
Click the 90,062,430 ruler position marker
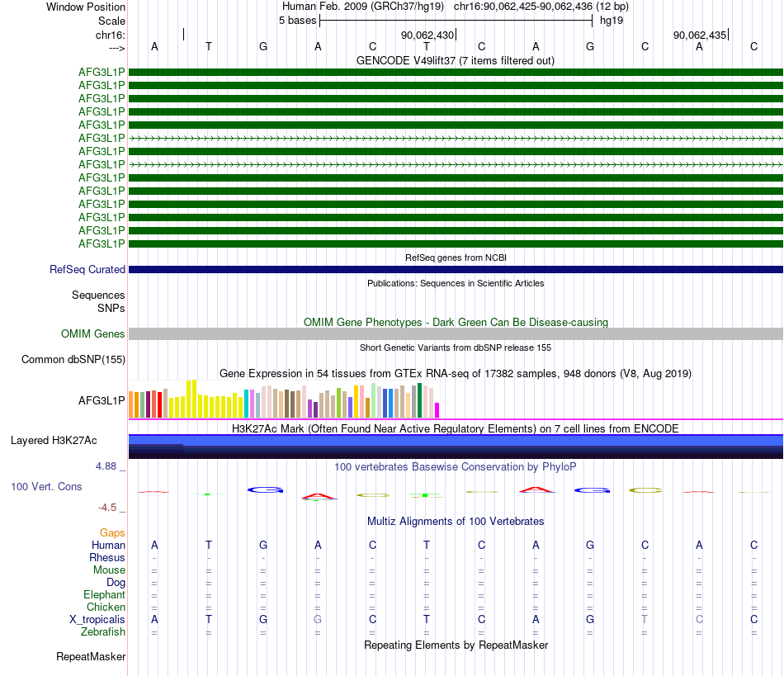coord(427,35)
